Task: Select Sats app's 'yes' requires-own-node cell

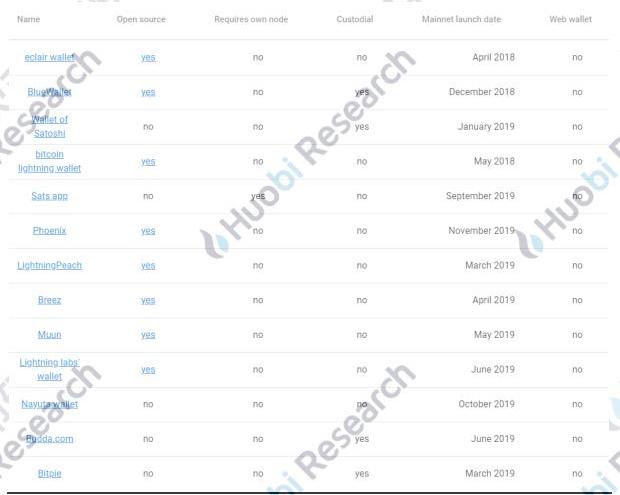Action: (x=258, y=196)
